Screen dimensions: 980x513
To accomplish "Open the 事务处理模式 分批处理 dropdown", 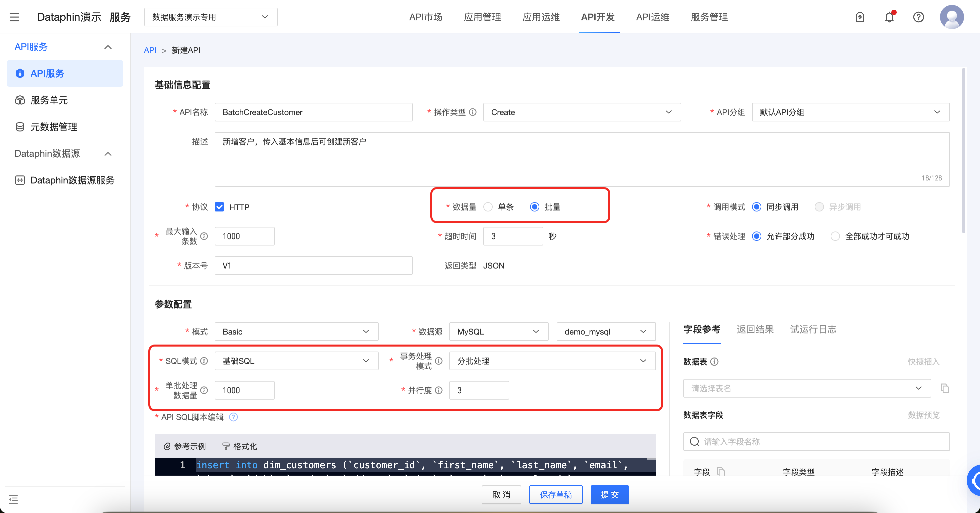I will pyautogui.click(x=552, y=361).
